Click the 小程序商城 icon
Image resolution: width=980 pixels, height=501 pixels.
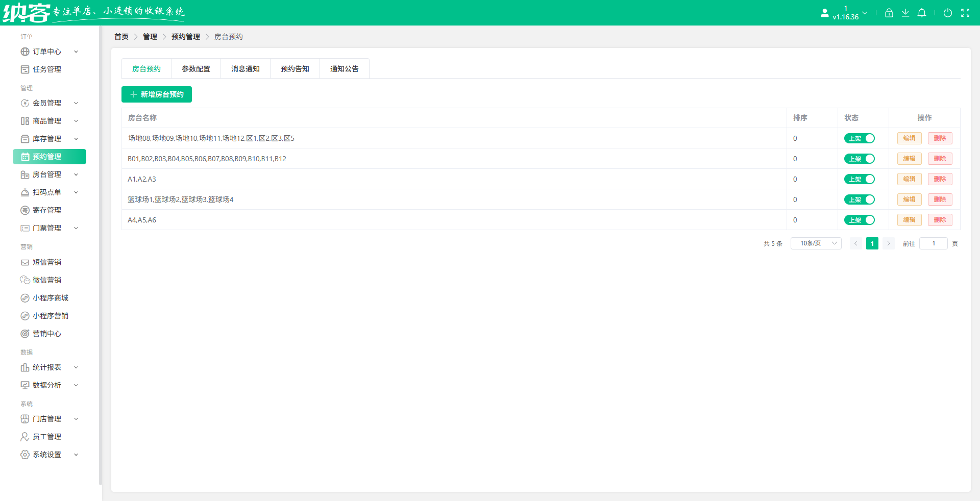25,298
